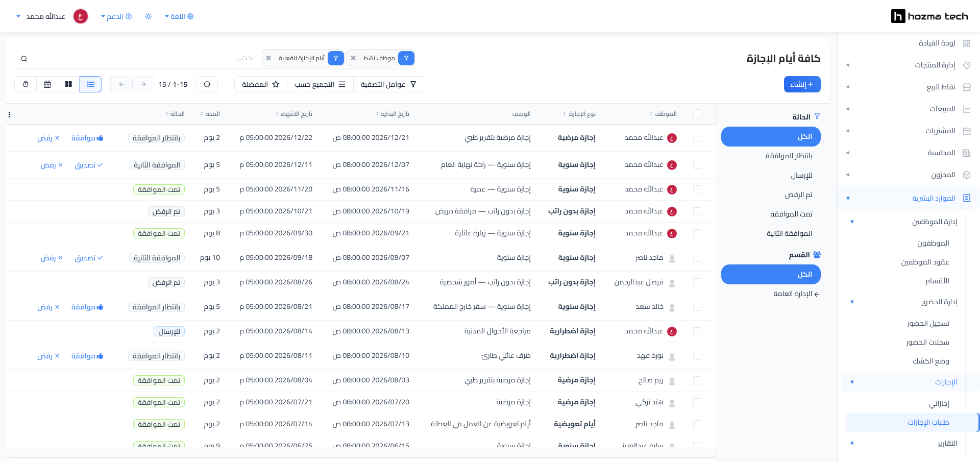Check the row مرافقة مريض
The image size is (980, 462).
pyautogui.click(x=697, y=211)
